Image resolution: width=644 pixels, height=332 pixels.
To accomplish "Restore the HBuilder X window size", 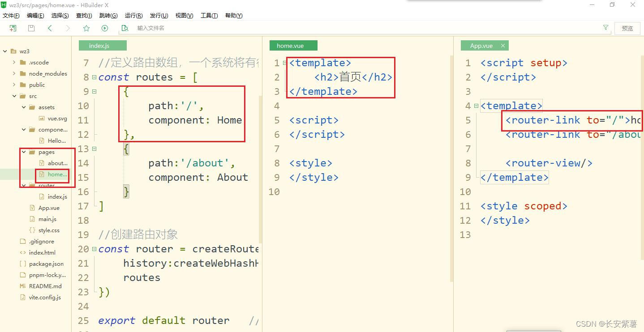I will (612, 4).
